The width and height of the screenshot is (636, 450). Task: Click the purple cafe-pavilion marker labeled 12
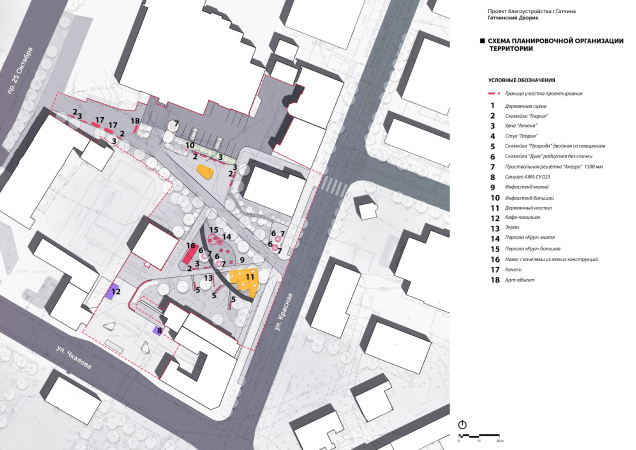(x=111, y=293)
